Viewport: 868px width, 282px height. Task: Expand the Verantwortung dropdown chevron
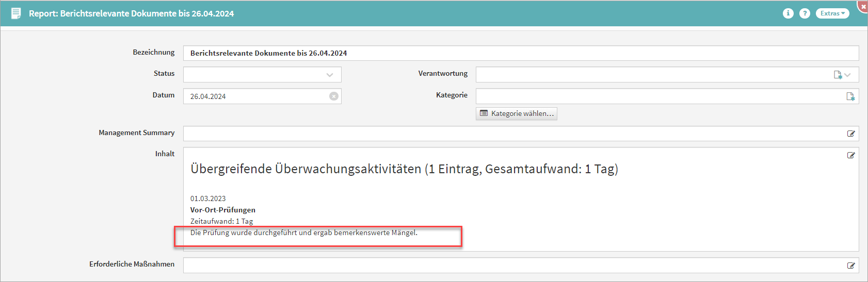(848, 75)
